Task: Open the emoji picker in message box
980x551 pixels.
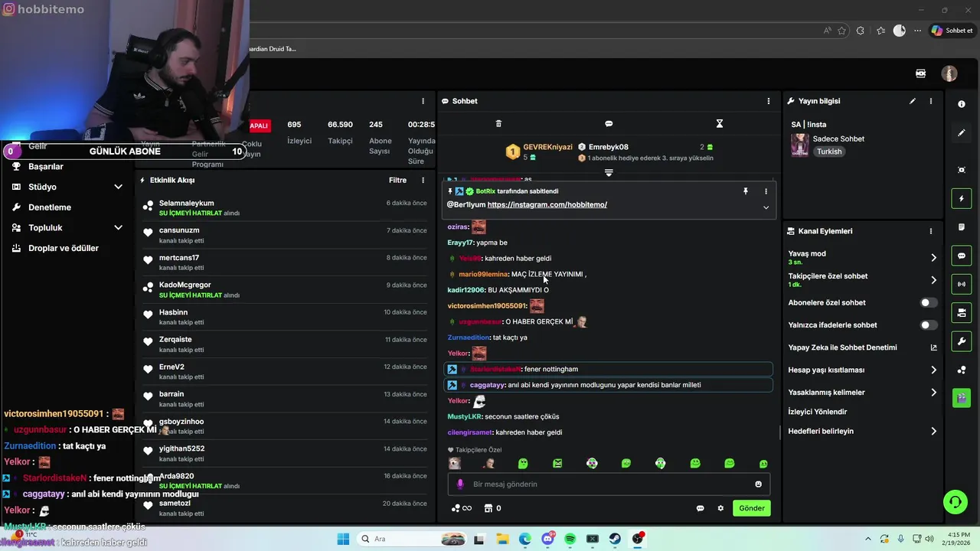Action: tap(758, 484)
